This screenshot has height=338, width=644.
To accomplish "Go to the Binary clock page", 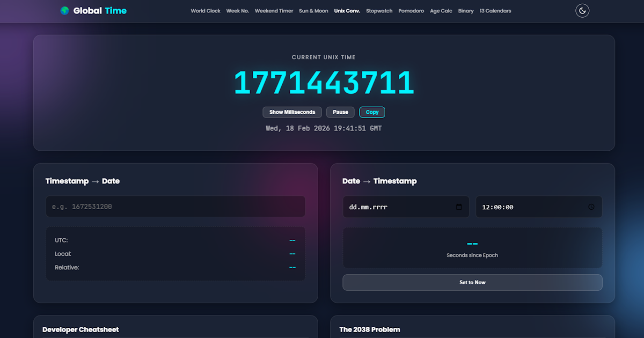I will coord(466,11).
